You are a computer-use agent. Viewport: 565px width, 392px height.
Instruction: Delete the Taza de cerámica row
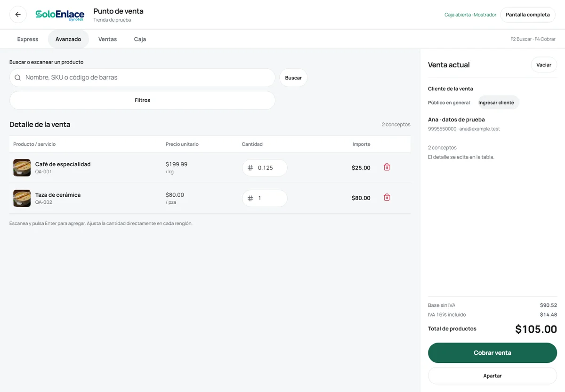point(387,198)
